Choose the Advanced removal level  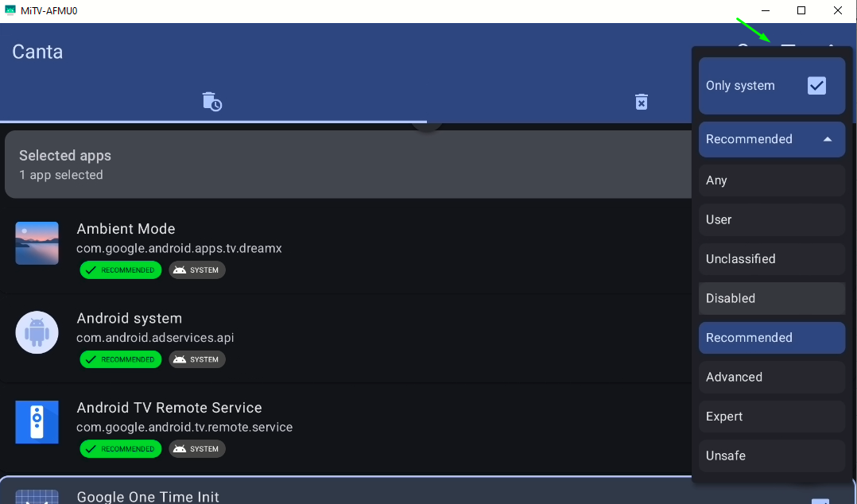[772, 377]
